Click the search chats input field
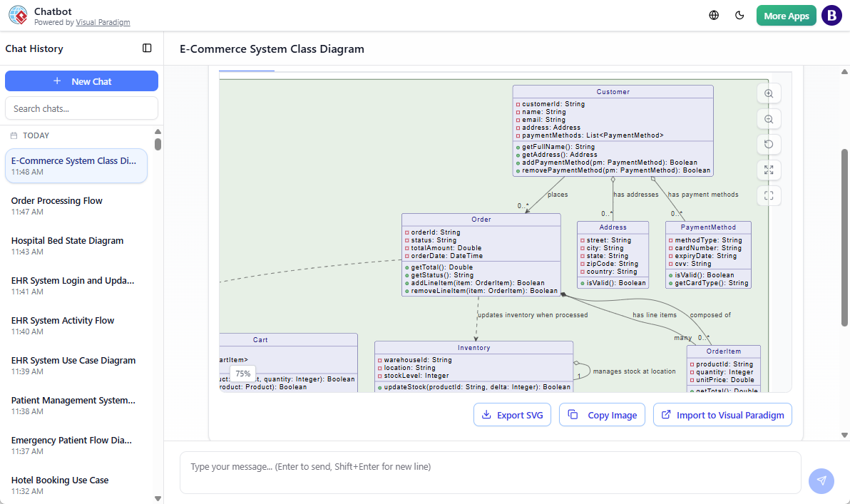 (81, 108)
